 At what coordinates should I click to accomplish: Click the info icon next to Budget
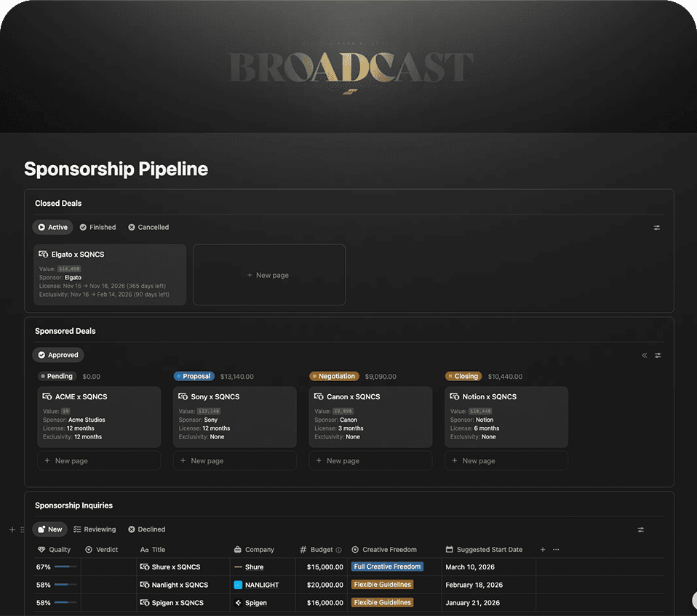[339, 551]
